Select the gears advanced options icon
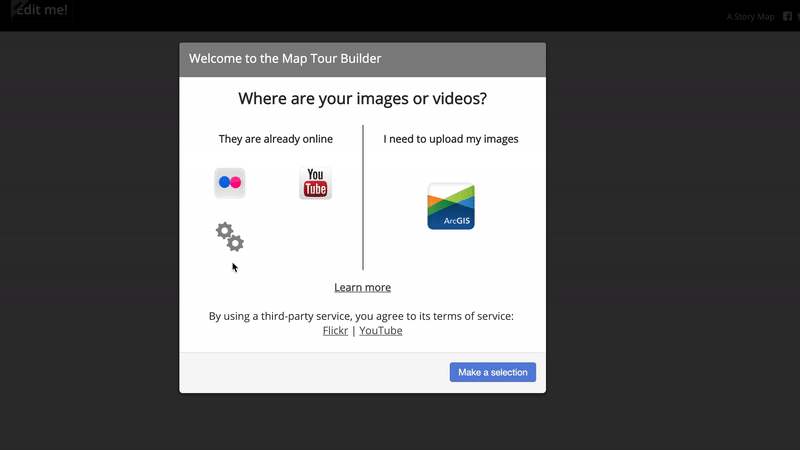Screen dimensions: 800x450 [x=230, y=237]
